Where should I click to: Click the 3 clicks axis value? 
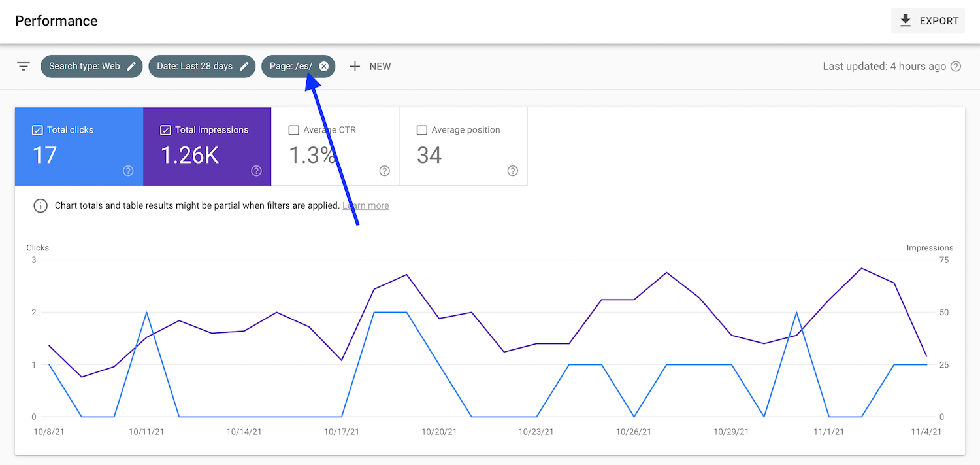[x=34, y=260]
